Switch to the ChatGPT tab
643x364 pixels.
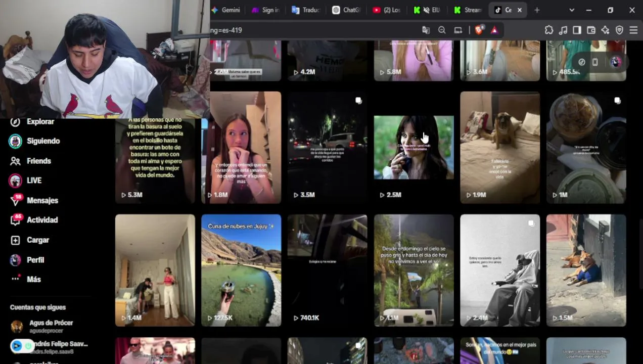click(x=346, y=10)
